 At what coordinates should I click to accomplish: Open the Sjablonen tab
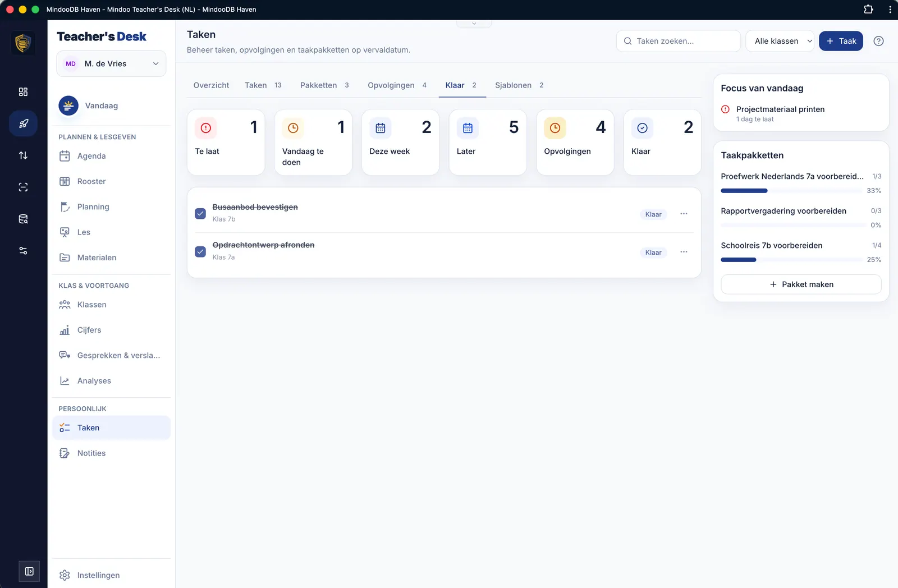click(x=519, y=85)
